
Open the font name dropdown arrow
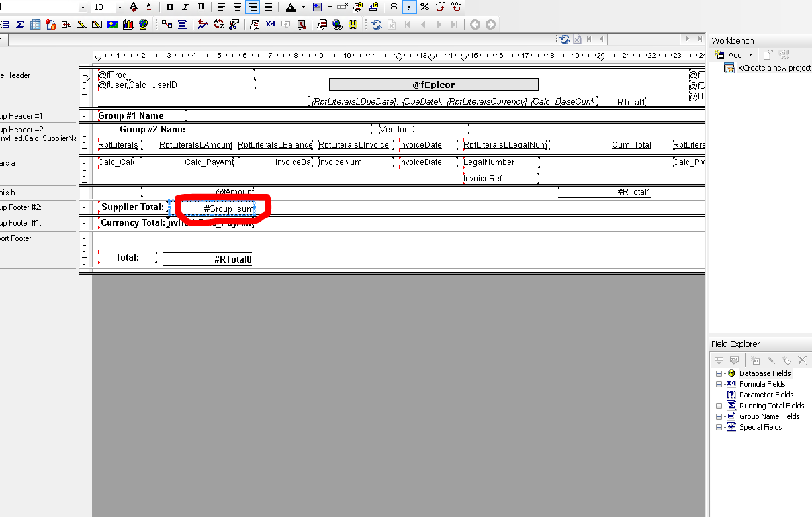pos(83,7)
